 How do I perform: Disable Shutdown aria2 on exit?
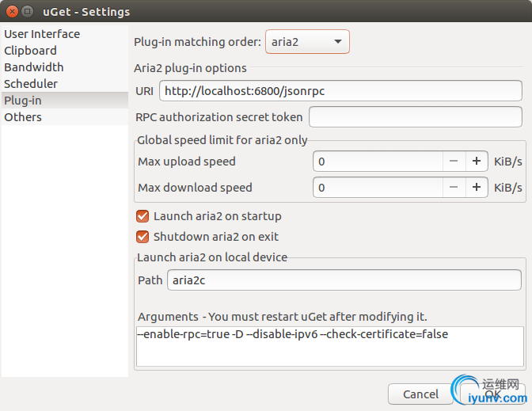click(142, 237)
